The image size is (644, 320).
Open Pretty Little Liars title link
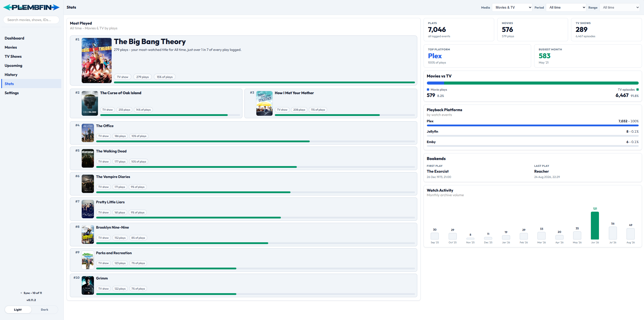click(x=110, y=202)
